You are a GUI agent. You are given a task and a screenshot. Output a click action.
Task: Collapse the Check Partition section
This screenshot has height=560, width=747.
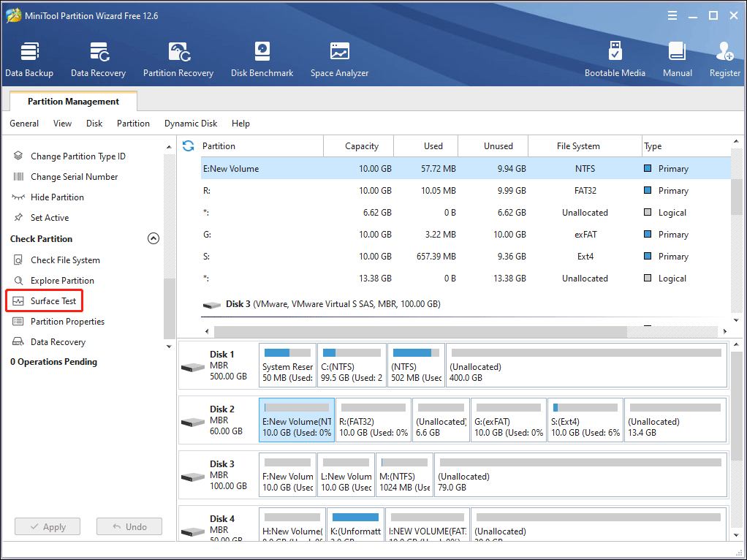(153, 238)
